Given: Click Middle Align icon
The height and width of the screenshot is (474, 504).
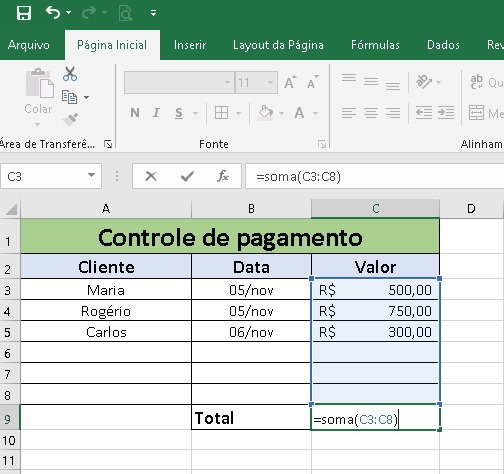Looking at the screenshot, I should [x=371, y=81].
